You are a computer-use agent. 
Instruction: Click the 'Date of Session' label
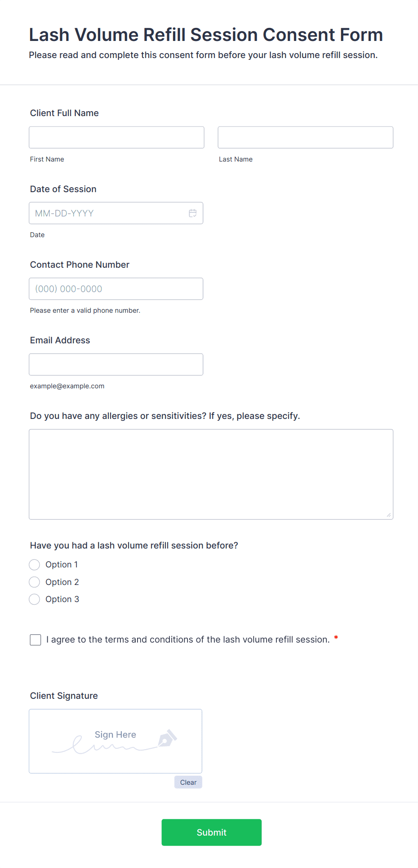[63, 189]
